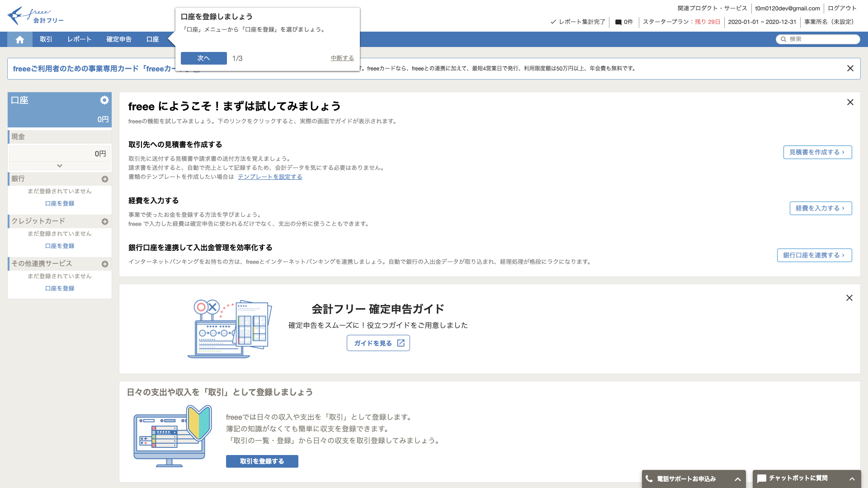Click the fiscal period 2020-01-01 ~ 2020-12-31
This screenshot has width=868, height=488.
click(762, 22)
